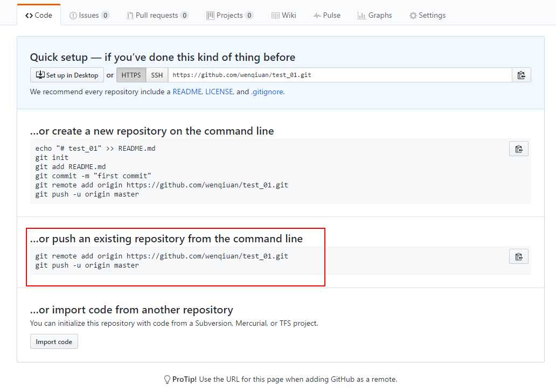Switch clone protocol to SSH
Image resolution: width=556 pixels, height=392 pixels.
pyautogui.click(x=157, y=75)
